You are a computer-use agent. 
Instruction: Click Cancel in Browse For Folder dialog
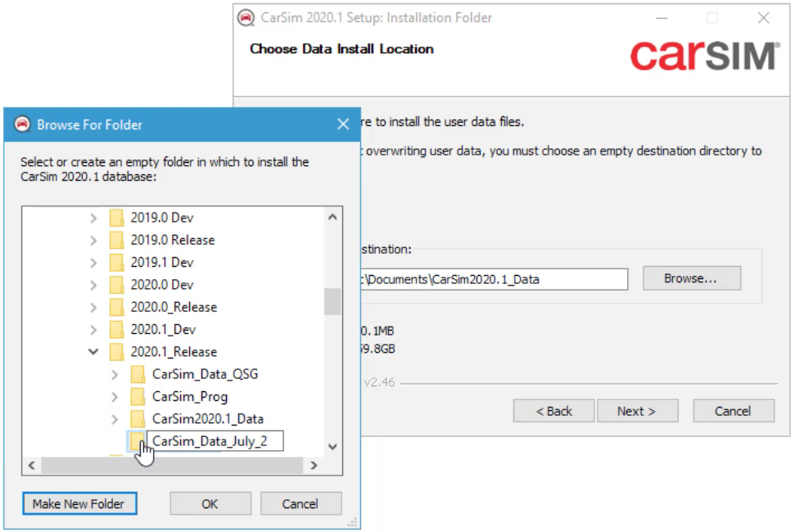coord(300,503)
